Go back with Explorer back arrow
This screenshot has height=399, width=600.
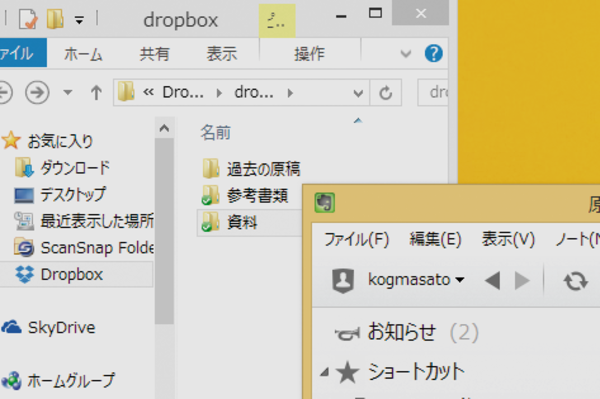(5, 92)
